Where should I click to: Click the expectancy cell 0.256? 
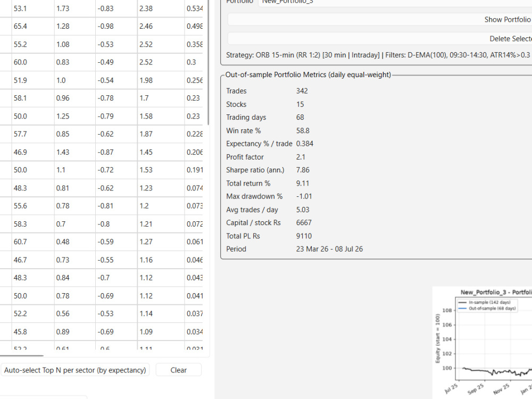click(x=194, y=80)
